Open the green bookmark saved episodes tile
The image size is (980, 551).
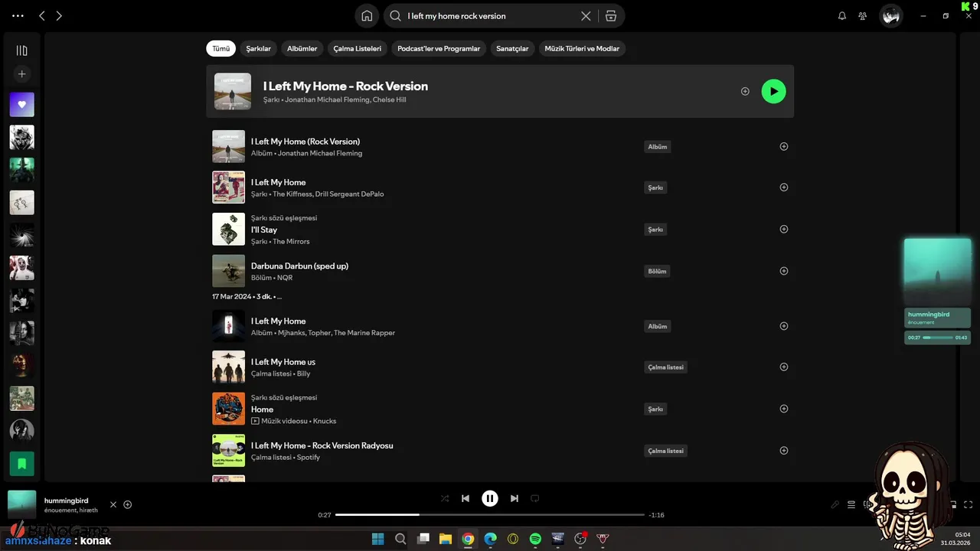click(21, 464)
